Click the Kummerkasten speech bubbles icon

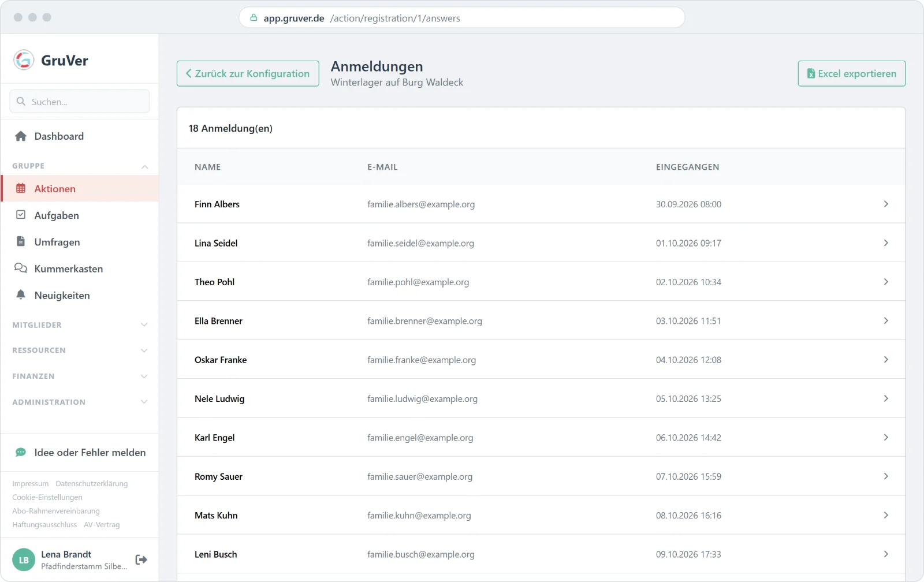(21, 268)
